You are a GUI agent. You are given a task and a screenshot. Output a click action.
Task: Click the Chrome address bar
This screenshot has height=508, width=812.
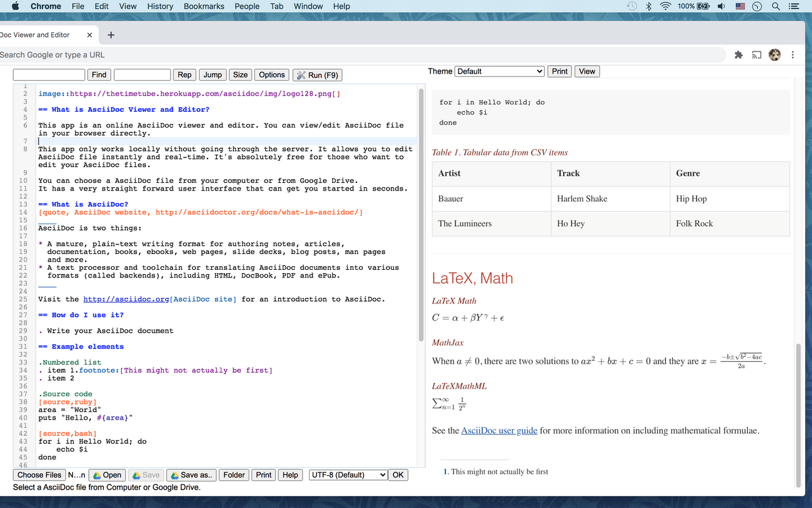point(362,55)
